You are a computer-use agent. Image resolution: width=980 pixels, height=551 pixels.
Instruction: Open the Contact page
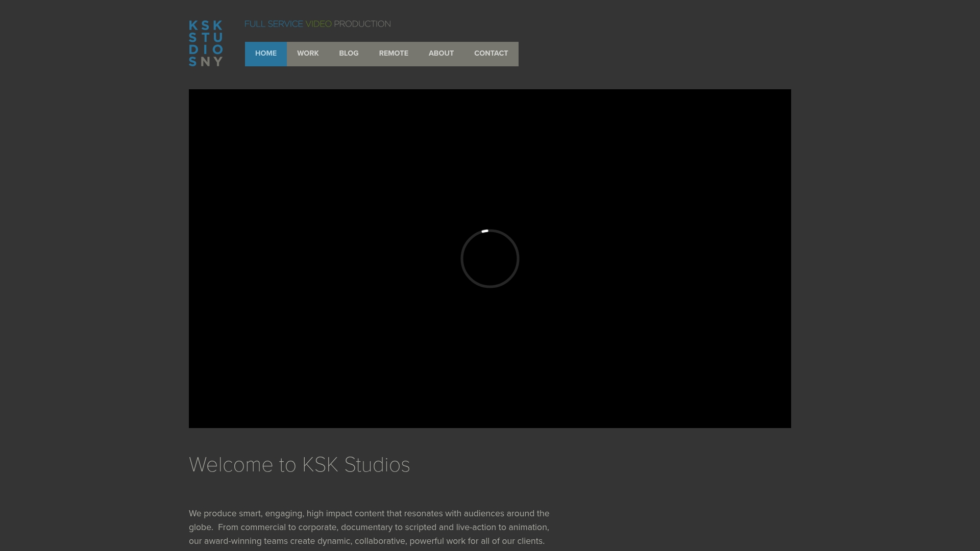pyautogui.click(x=491, y=54)
